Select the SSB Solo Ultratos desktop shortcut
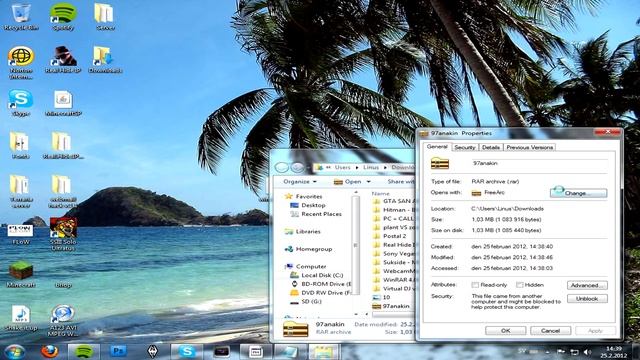The image size is (640, 360). click(x=63, y=234)
